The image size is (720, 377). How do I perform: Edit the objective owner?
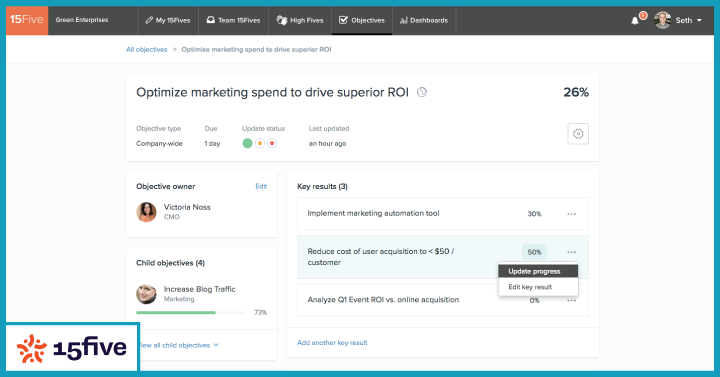(261, 186)
